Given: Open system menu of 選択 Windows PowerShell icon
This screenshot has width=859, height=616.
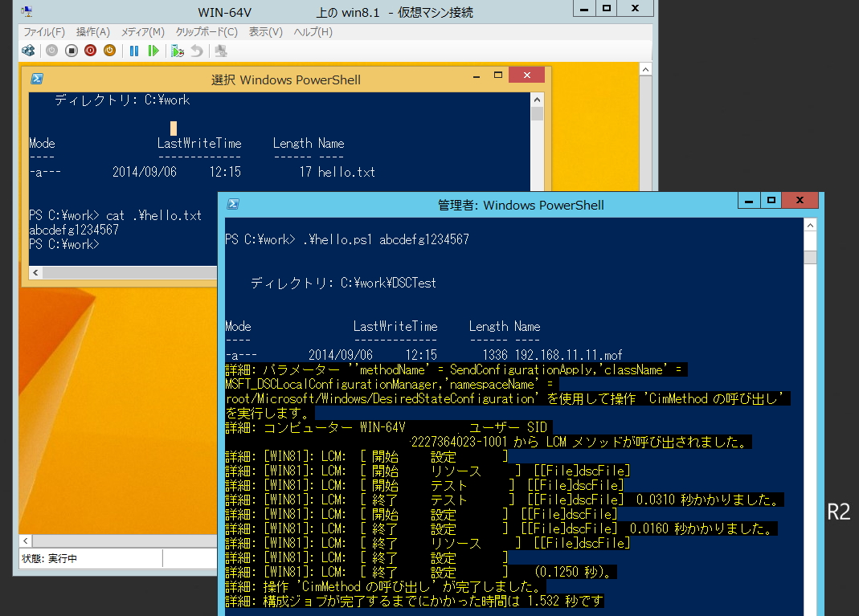Looking at the screenshot, I should pos(37,79).
